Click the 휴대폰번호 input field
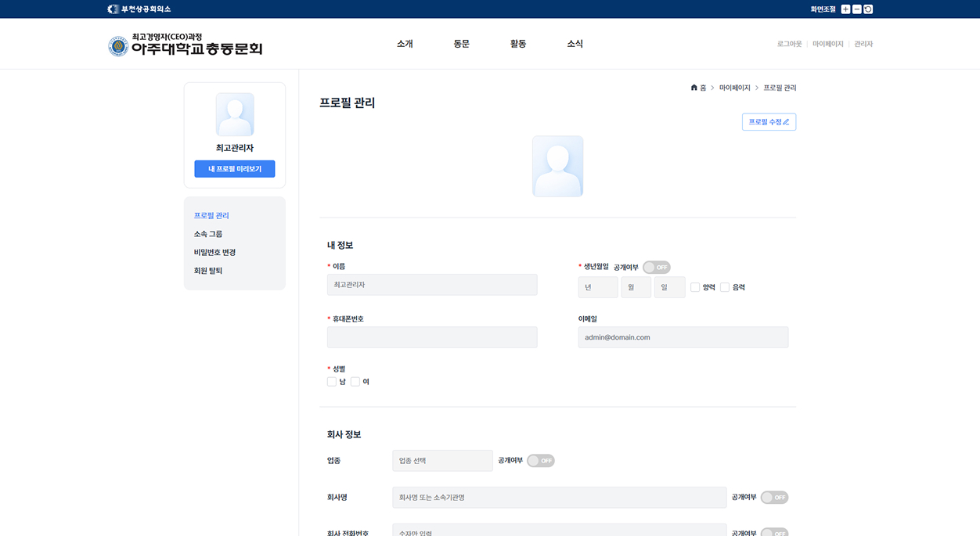Screen dimensions: 980x536 tap(432, 337)
